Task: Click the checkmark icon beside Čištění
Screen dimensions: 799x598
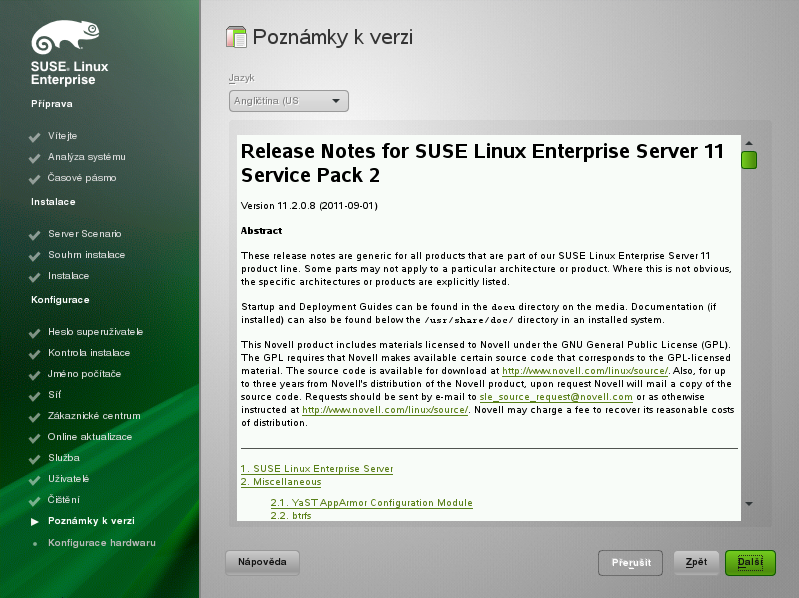Action: point(35,501)
